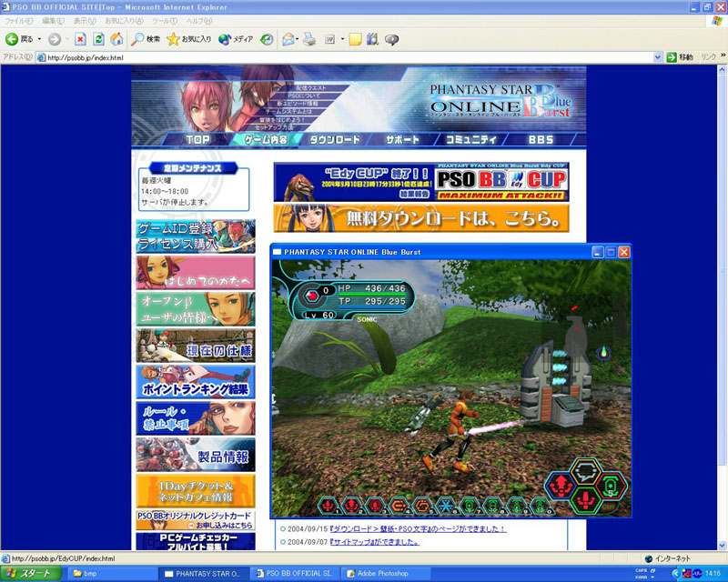The height and width of the screenshot is (582, 728).
Task: Click the green Refresh icon
Action: [98, 39]
